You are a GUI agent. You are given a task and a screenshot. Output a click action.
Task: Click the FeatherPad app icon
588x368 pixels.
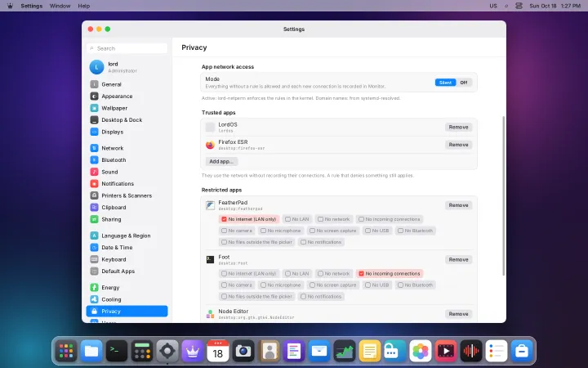click(210, 205)
